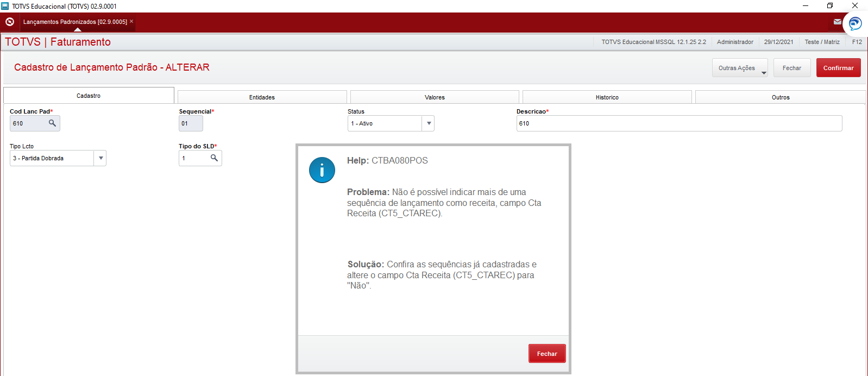Switch to the Cadastro tab
This screenshot has width=868, height=376.
pos(89,96)
